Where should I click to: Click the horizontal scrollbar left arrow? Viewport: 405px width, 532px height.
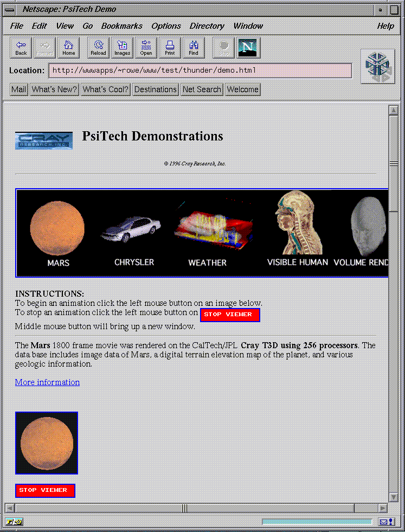point(10,508)
